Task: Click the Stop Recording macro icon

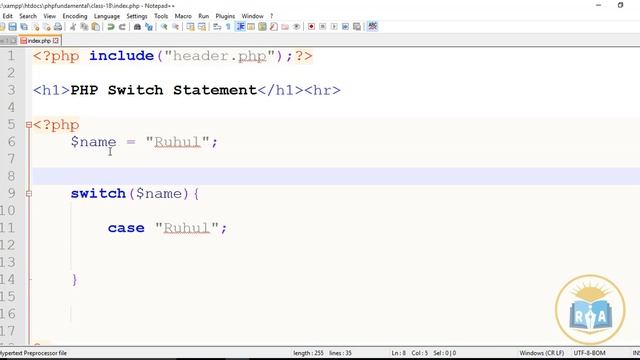Action: (x=322, y=27)
